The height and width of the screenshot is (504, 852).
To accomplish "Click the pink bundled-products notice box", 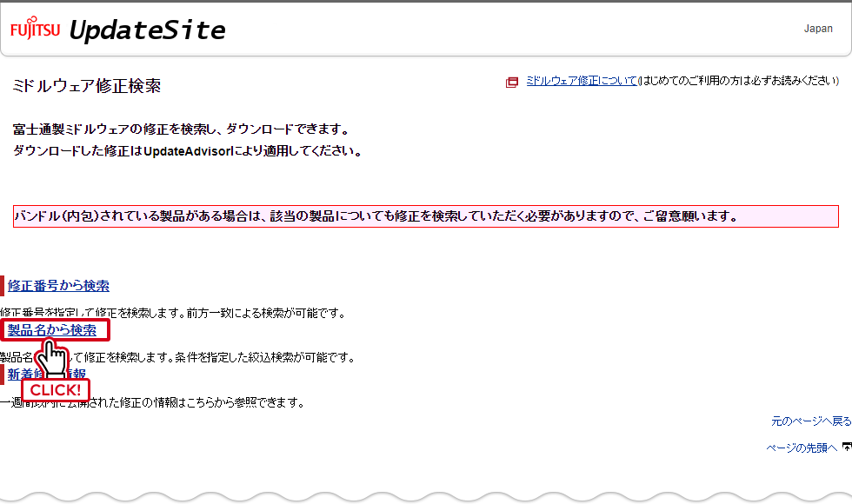I will click(x=426, y=216).
